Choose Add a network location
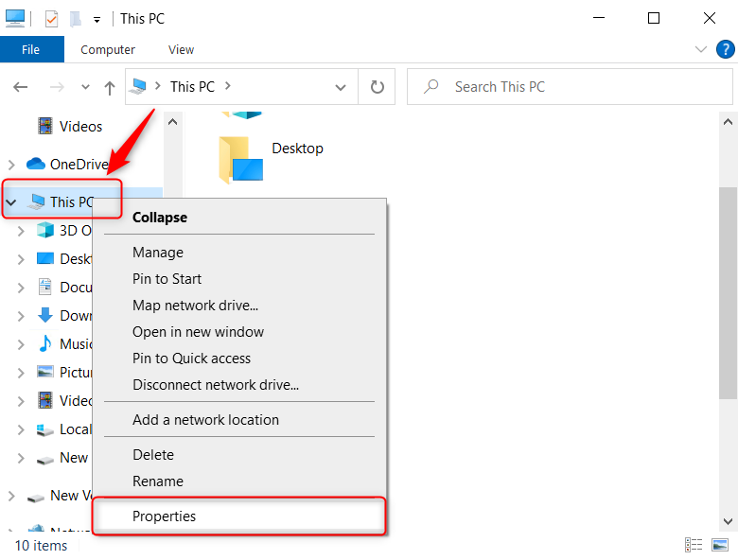 point(239,420)
